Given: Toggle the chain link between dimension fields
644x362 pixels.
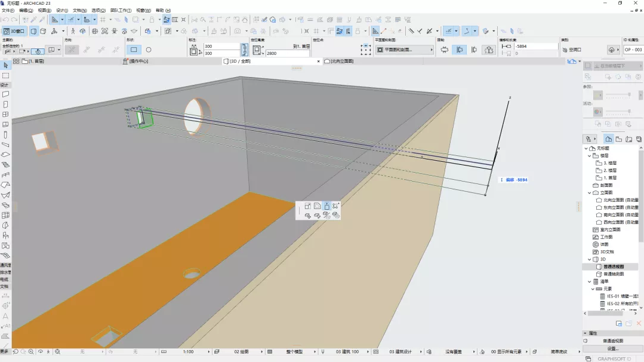Looking at the screenshot, I should point(244,50).
